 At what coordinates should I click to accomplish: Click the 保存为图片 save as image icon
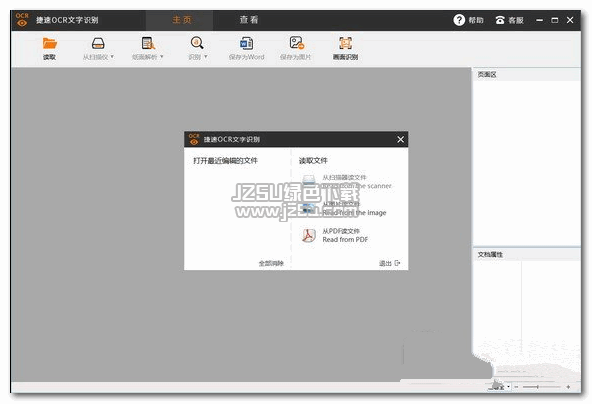[x=296, y=43]
